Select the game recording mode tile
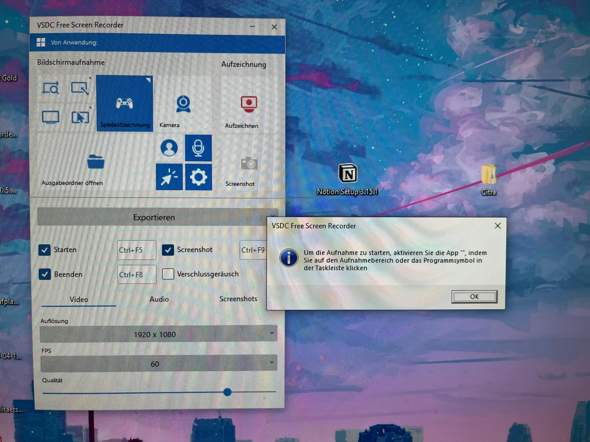 (x=125, y=103)
